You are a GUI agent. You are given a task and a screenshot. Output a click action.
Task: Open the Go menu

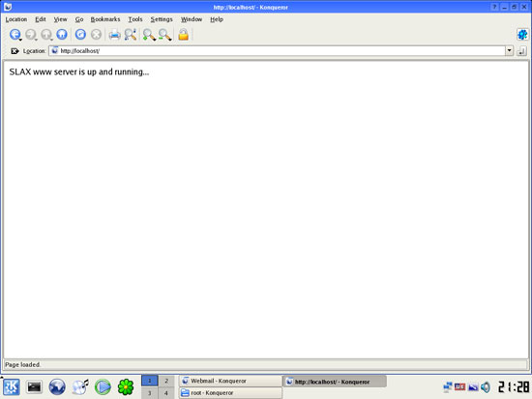click(x=79, y=19)
